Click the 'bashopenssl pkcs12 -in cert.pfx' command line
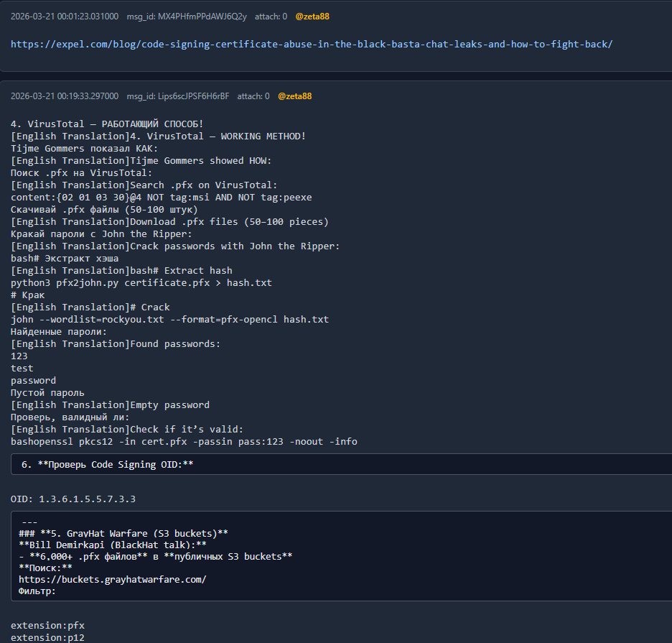Screen dimensions: 672x643 (184, 442)
